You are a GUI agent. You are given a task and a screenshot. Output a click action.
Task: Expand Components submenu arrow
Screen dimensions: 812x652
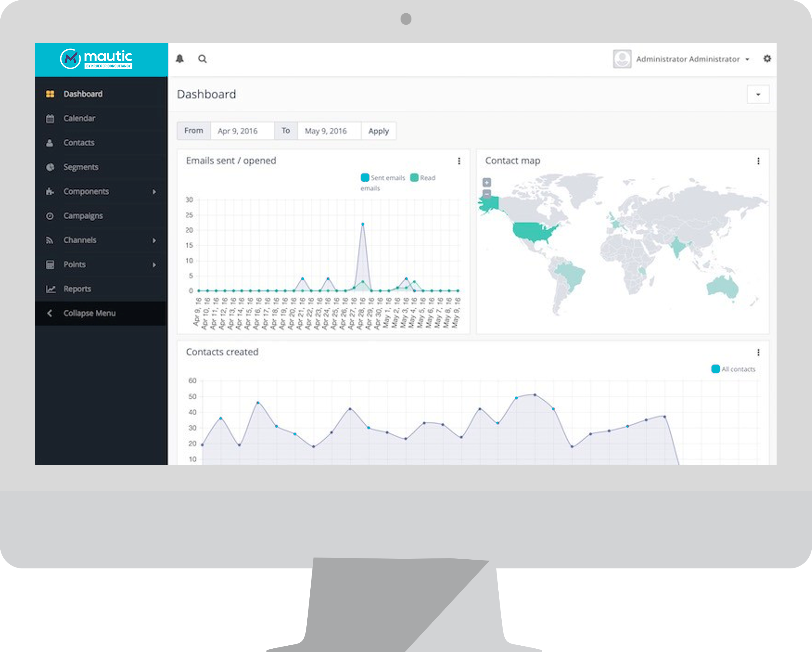pyautogui.click(x=154, y=192)
